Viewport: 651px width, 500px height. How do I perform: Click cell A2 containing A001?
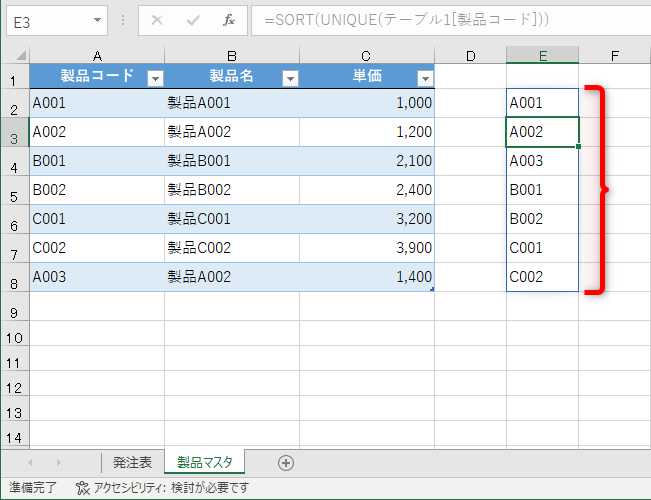(97, 103)
